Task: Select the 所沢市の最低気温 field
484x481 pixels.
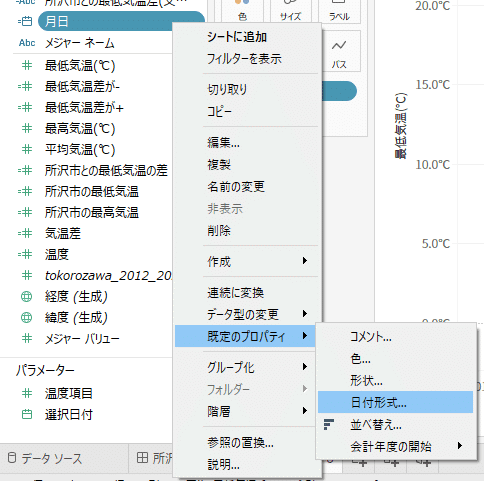Action: point(92,191)
